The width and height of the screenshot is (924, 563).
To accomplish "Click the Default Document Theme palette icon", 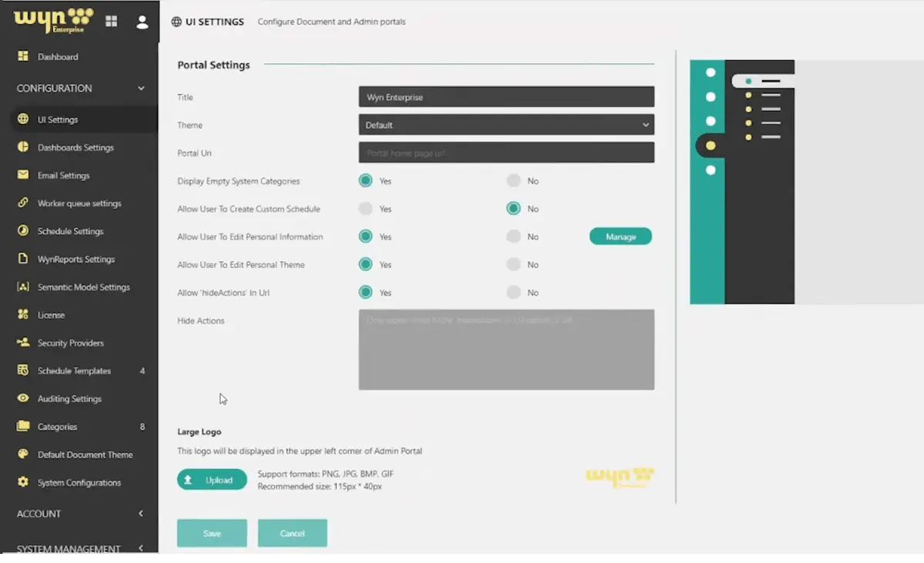I will (23, 454).
